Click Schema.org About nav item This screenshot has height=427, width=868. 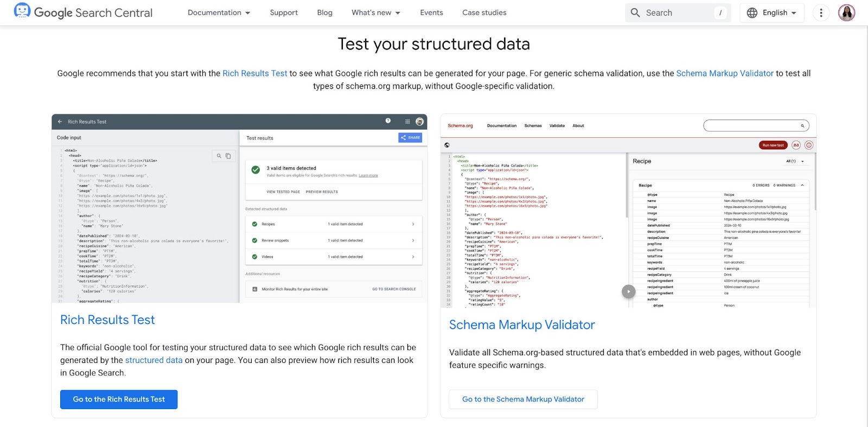pos(578,126)
